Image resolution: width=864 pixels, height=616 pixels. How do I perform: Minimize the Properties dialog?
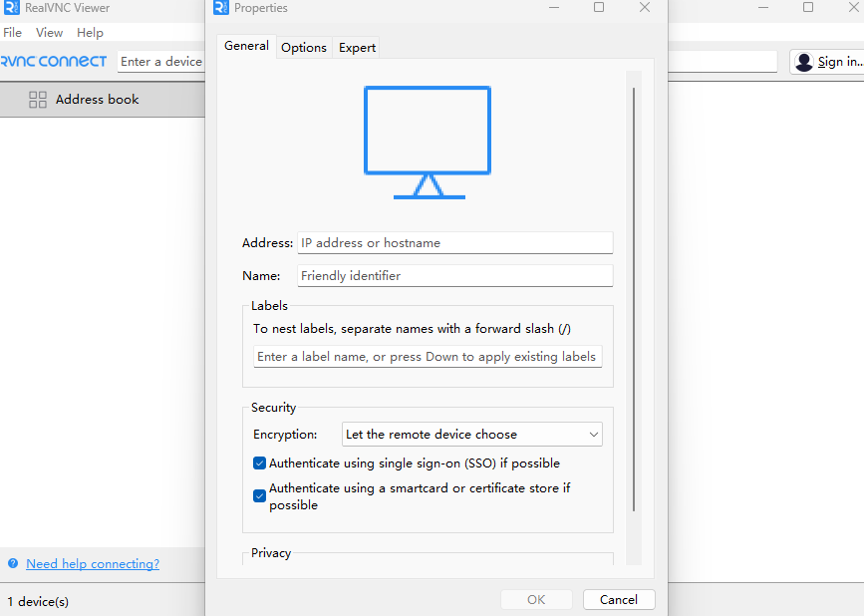554,7
